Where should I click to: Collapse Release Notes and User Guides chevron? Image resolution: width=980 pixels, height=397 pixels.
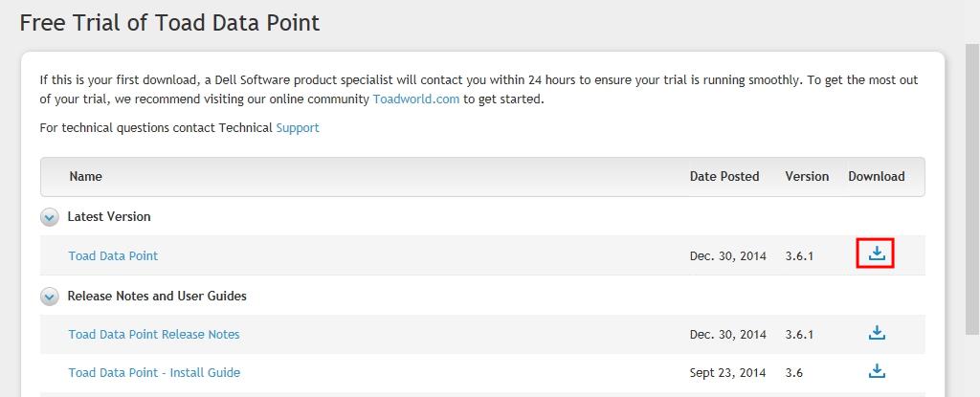click(50, 297)
